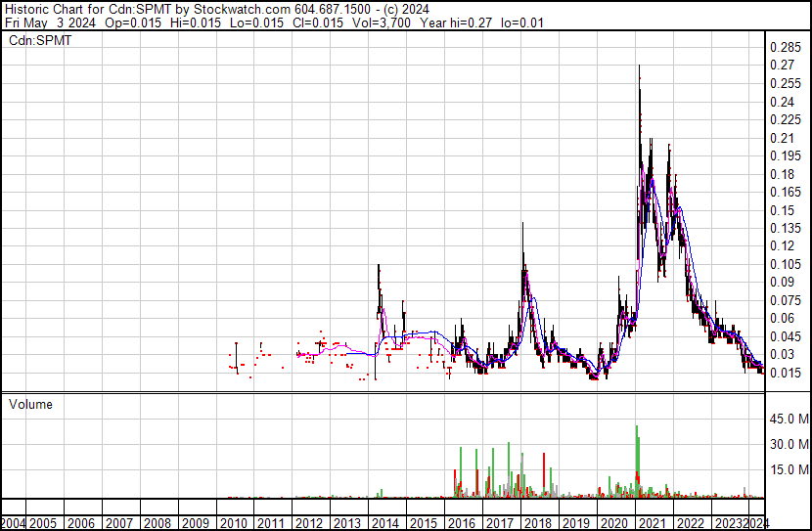Select the 2020 year label on axis
Image resolution: width=812 pixels, height=531 pixels.
614,523
